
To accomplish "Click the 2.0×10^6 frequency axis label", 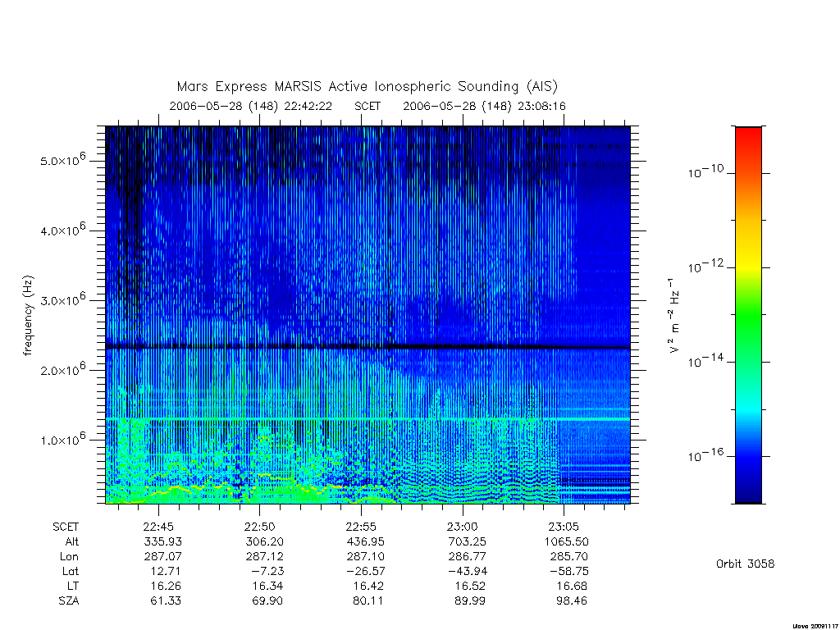I will click(62, 369).
